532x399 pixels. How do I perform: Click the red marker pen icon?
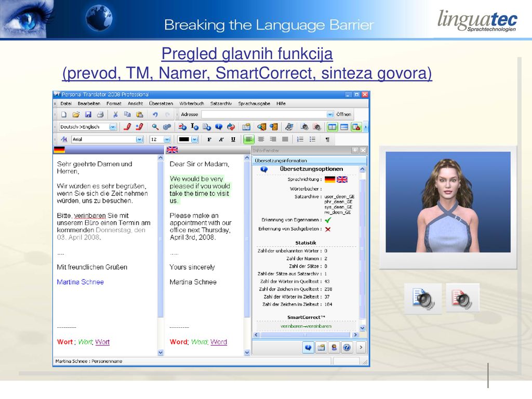click(127, 127)
